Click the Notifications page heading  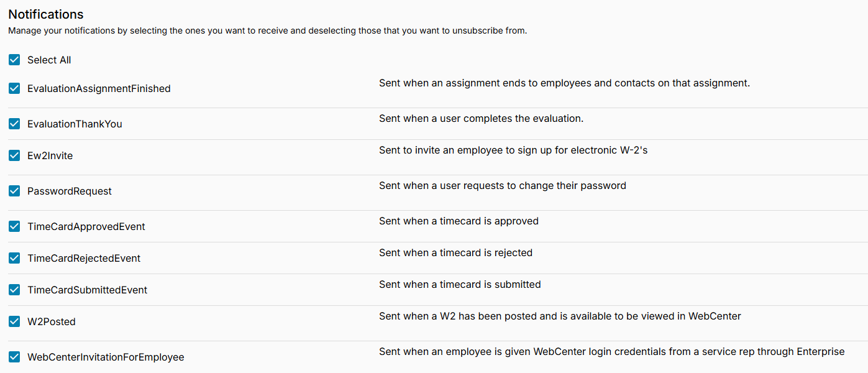pos(46,14)
